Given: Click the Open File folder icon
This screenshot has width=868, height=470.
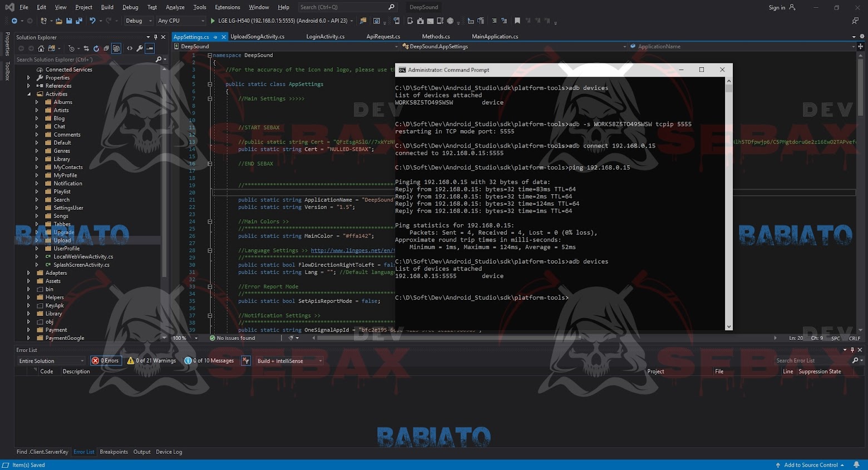Looking at the screenshot, I should pos(58,21).
